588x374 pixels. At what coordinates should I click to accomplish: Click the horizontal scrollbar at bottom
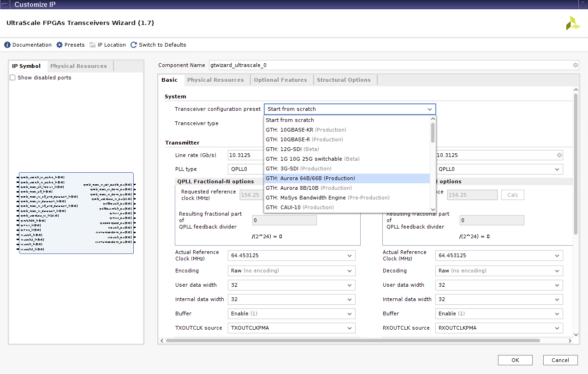coord(353,341)
